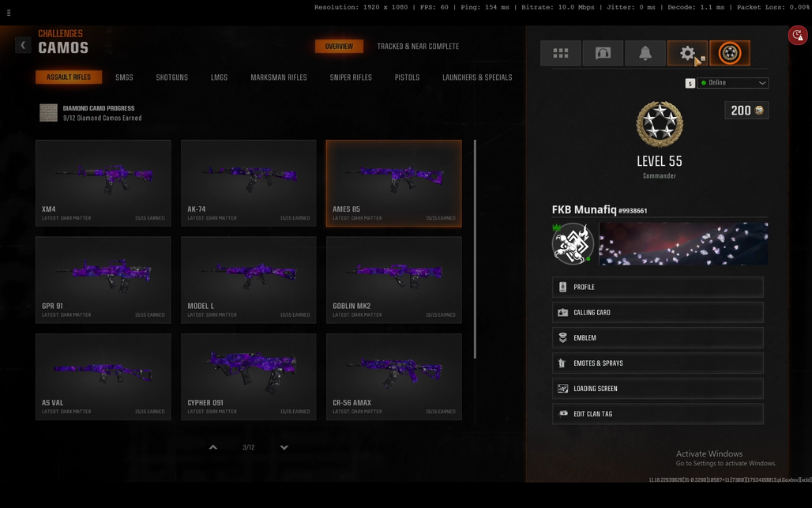
Task: Select the LMGs category
Action: point(219,77)
